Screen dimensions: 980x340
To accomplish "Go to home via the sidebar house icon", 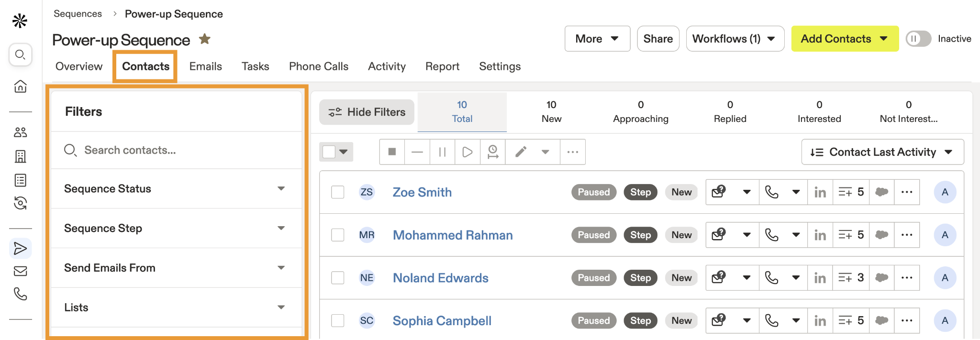I will click(20, 87).
